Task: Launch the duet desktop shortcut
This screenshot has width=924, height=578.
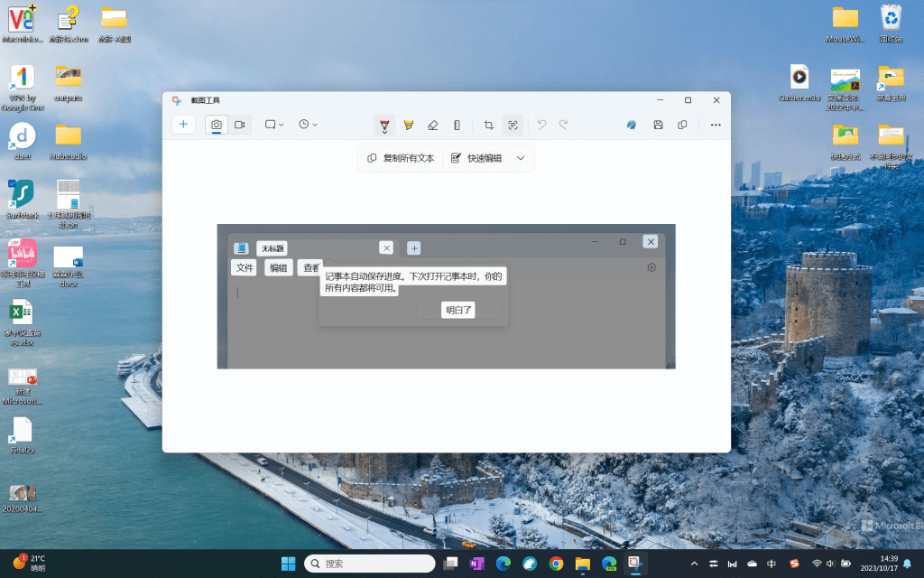Action: (x=22, y=141)
